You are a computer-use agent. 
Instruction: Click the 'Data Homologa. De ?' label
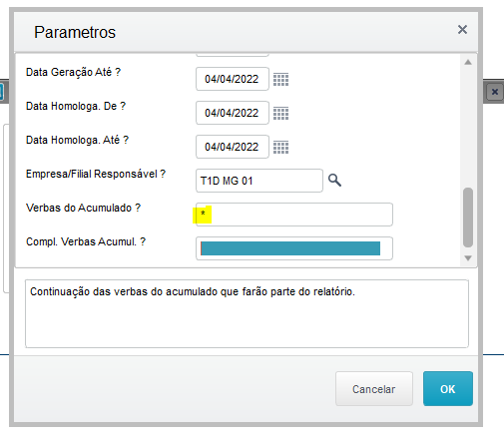(x=76, y=106)
